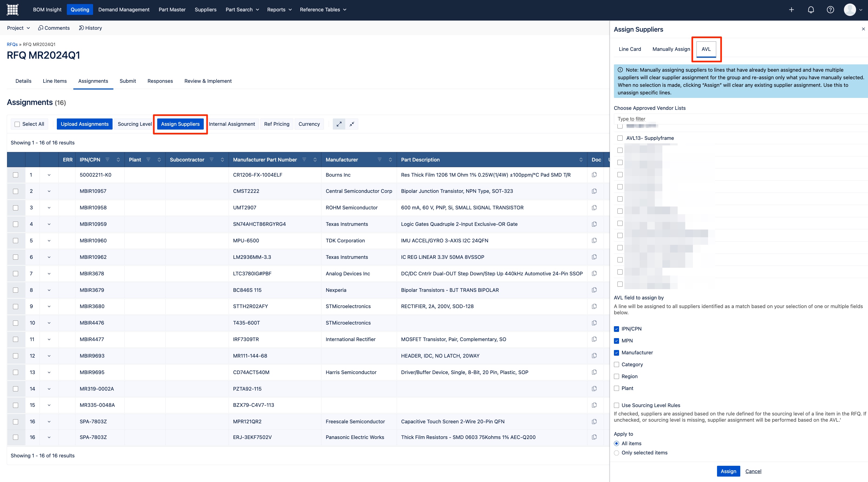Sort arrows on IPN/CPN column
868x482 pixels.
point(118,160)
